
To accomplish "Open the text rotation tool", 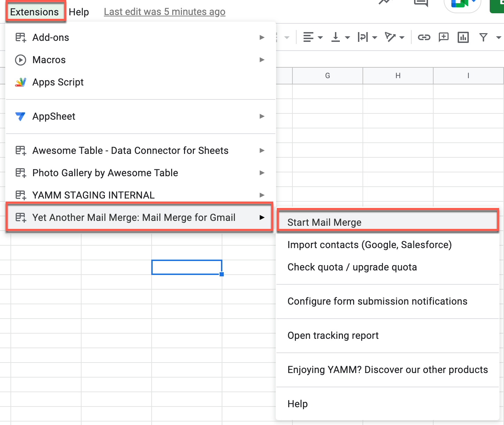I will [x=394, y=37].
